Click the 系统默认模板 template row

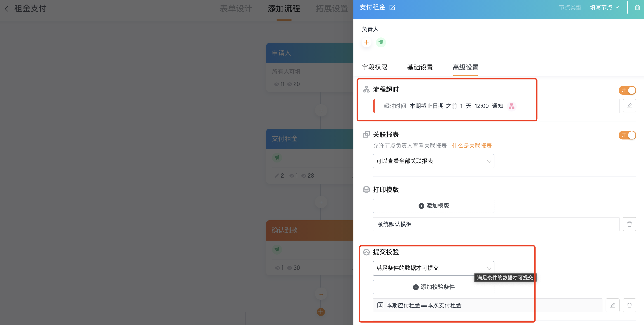[x=496, y=224]
